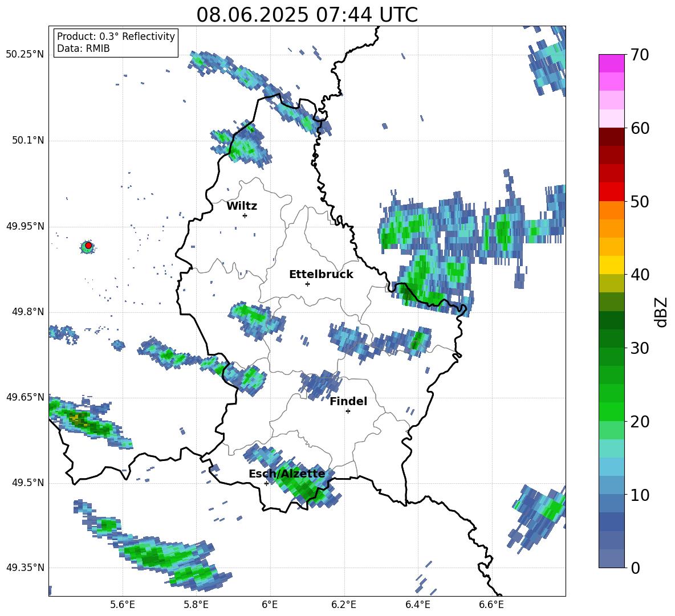Image resolution: width=675 pixels, height=616 pixels.
Task: Click the colorbar tick label 20
Action: click(639, 422)
